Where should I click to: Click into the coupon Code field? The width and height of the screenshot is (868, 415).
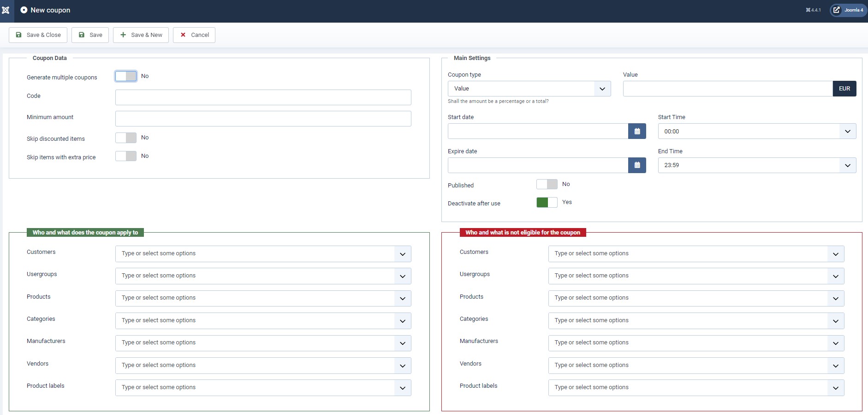click(x=263, y=97)
